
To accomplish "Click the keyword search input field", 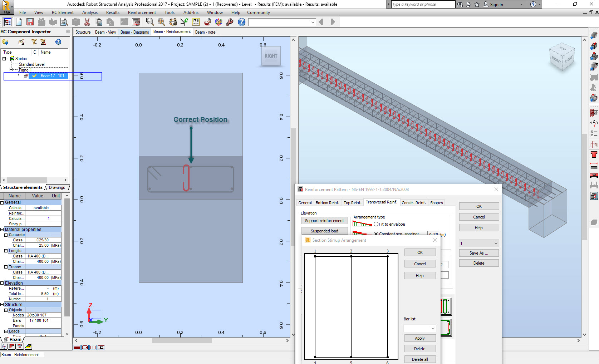I will tap(423, 4).
